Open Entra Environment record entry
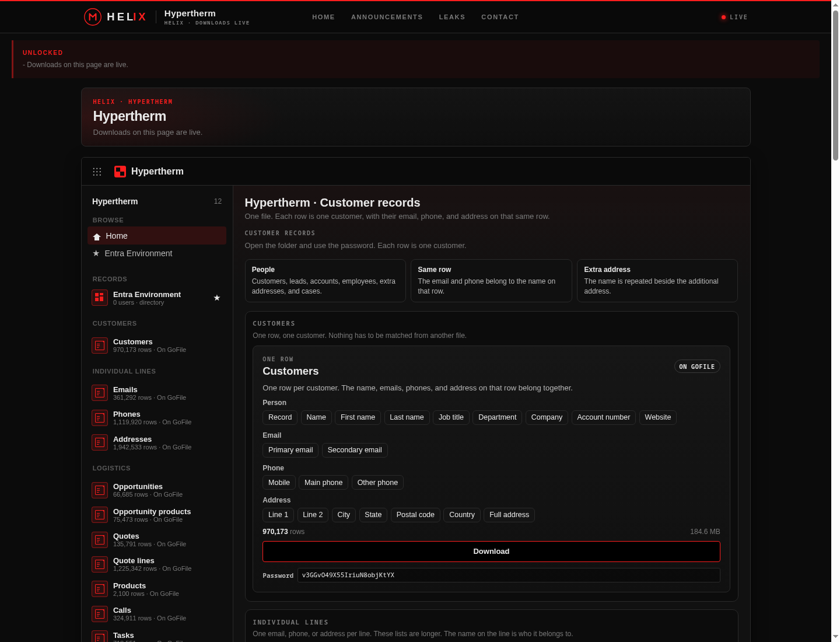Screen dimensions: 840x642 coord(157,298)
